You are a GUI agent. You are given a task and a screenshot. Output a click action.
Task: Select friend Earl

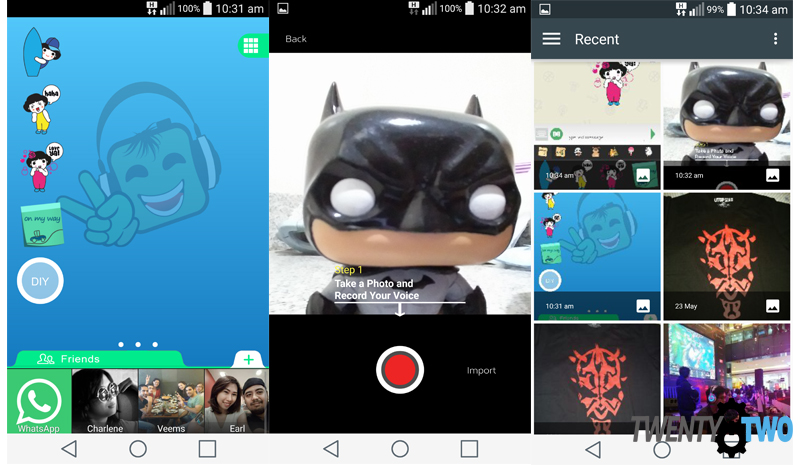tap(237, 401)
